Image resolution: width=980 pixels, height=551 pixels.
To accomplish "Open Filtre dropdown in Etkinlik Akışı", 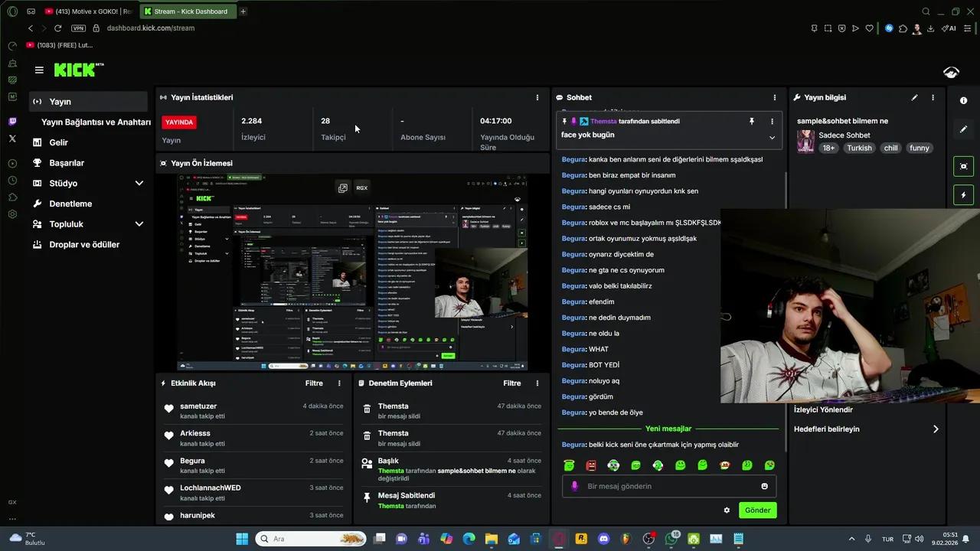I will coord(314,383).
